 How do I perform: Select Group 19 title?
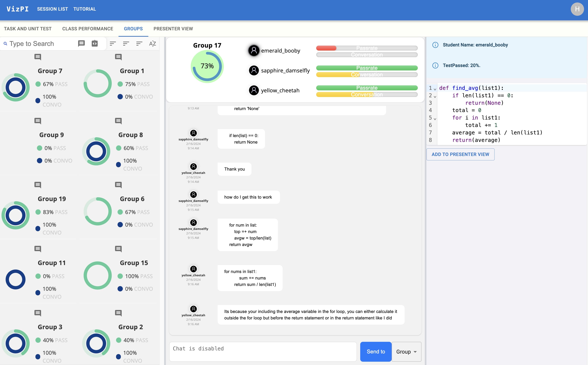click(x=52, y=199)
